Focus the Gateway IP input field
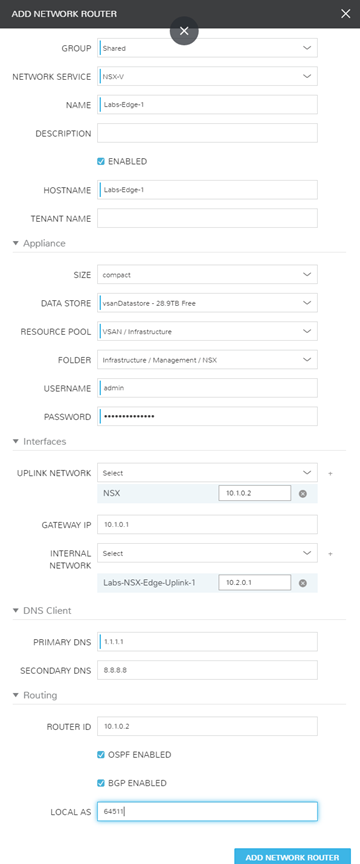 [207, 525]
